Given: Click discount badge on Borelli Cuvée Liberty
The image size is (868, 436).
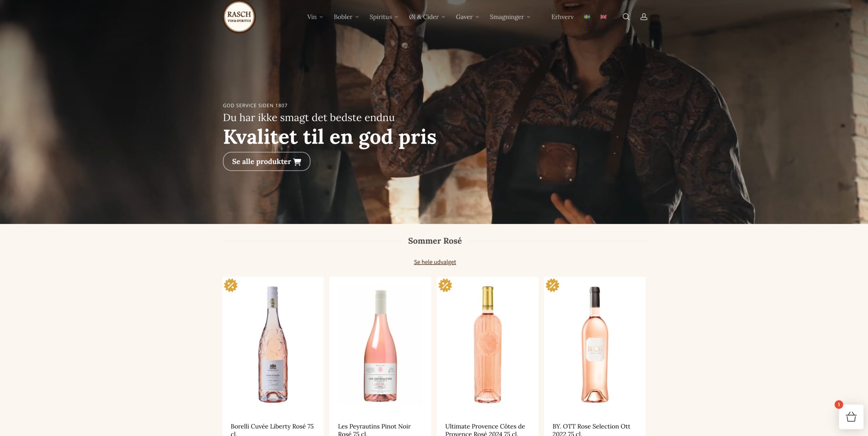Looking at the screenshot, I should (231, 285).
